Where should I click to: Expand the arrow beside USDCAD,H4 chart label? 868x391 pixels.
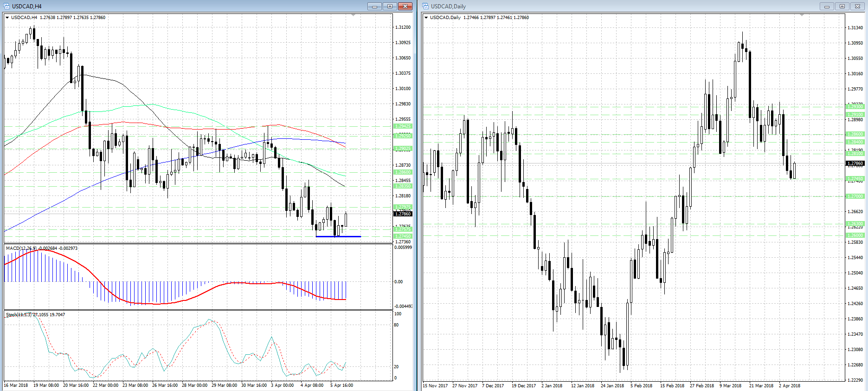pos(7,18)
